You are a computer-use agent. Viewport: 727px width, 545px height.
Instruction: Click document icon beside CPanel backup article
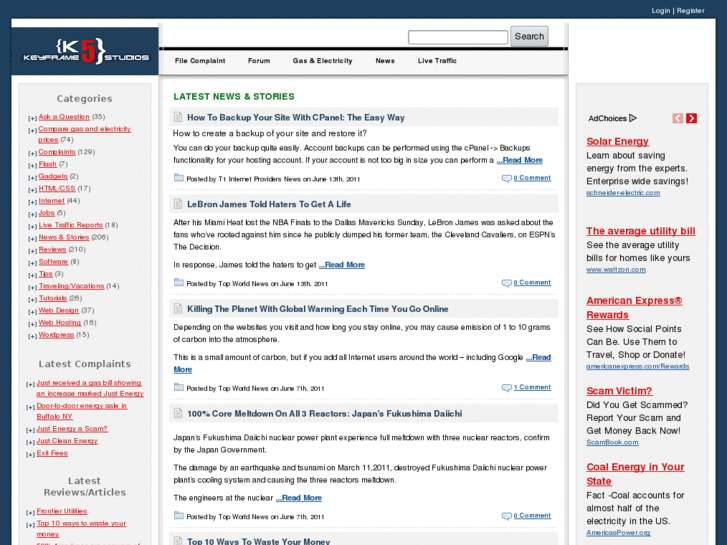(178, 117)
